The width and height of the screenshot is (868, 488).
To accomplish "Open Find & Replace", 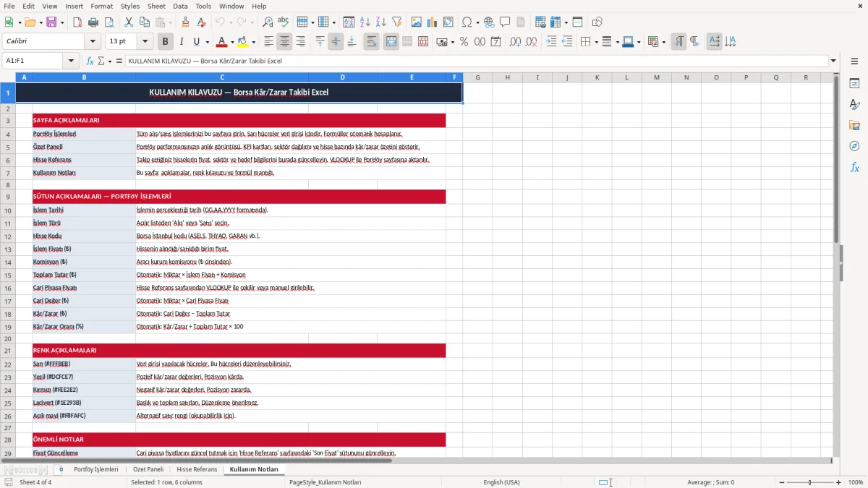I will pyautogui.click(x=268, y=22).
